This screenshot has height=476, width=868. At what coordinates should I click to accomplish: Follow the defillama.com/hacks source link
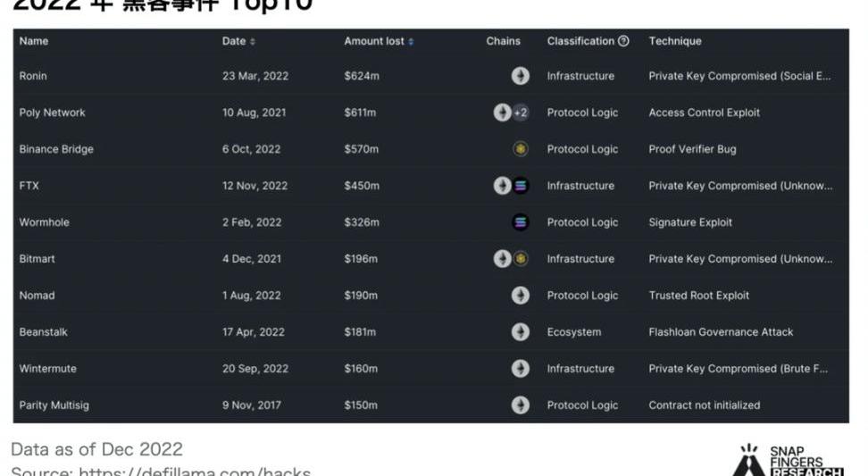point(195,472)
